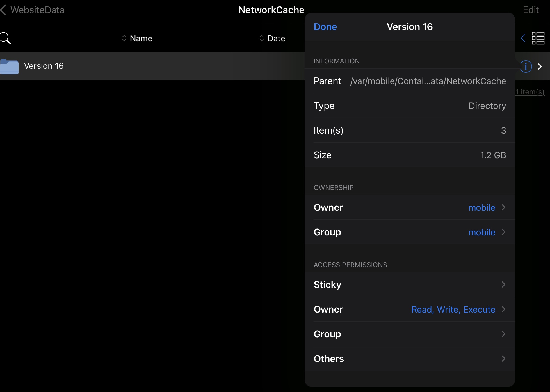This screenshot has width=550, height=392.
Task: Tap the back chevron beside the layout icon
Action: (x=523, y=38)
